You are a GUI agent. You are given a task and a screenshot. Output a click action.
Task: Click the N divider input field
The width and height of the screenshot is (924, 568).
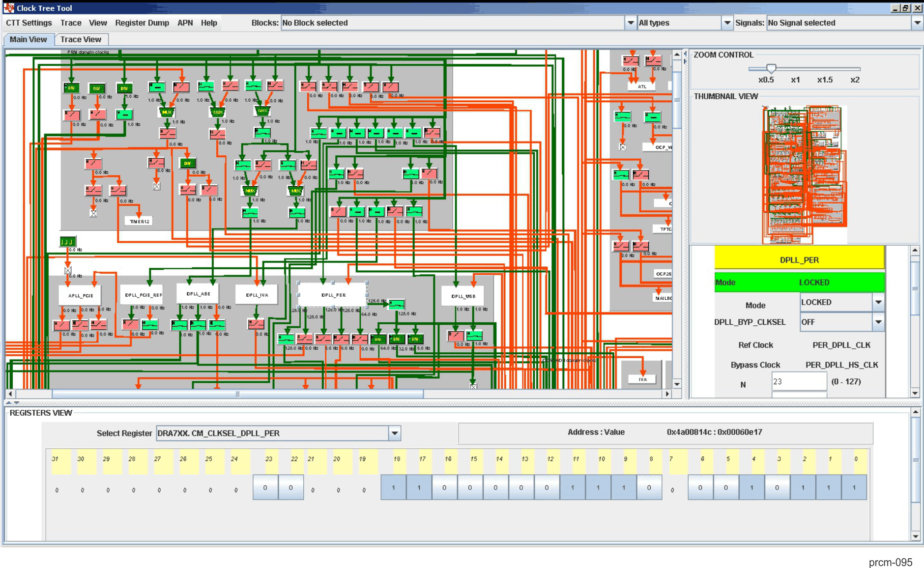pos(799,381)
